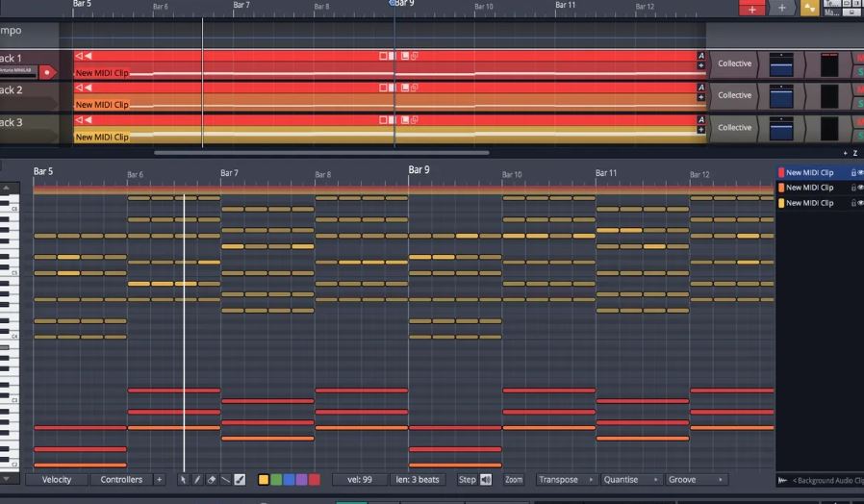Click Track 1's black level meter plugin

click(x=829, y=64)
